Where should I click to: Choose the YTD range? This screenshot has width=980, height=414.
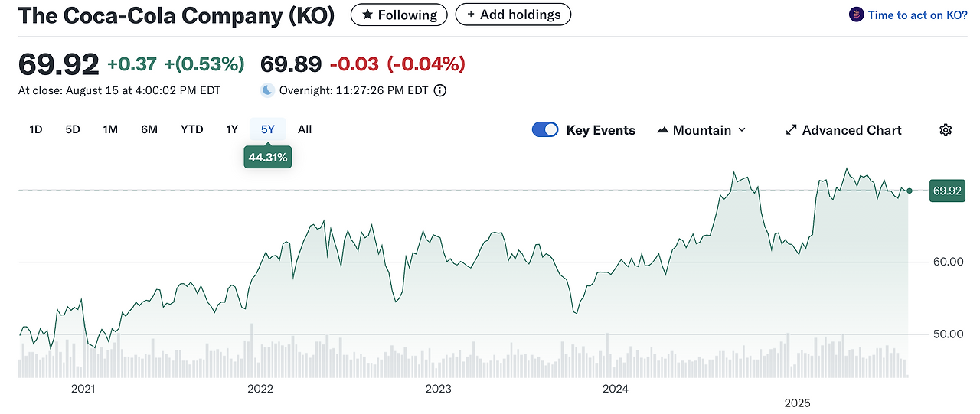(x=192, y=129)
